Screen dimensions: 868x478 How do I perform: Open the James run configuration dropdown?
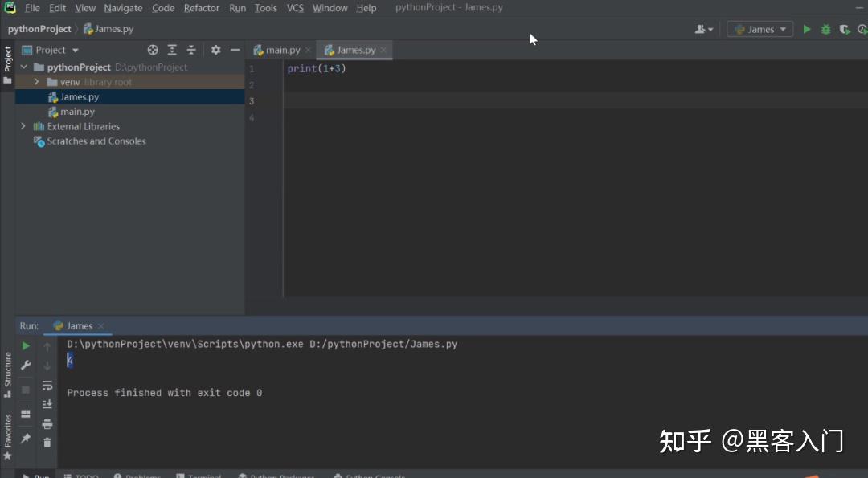[x=759, y=29]
